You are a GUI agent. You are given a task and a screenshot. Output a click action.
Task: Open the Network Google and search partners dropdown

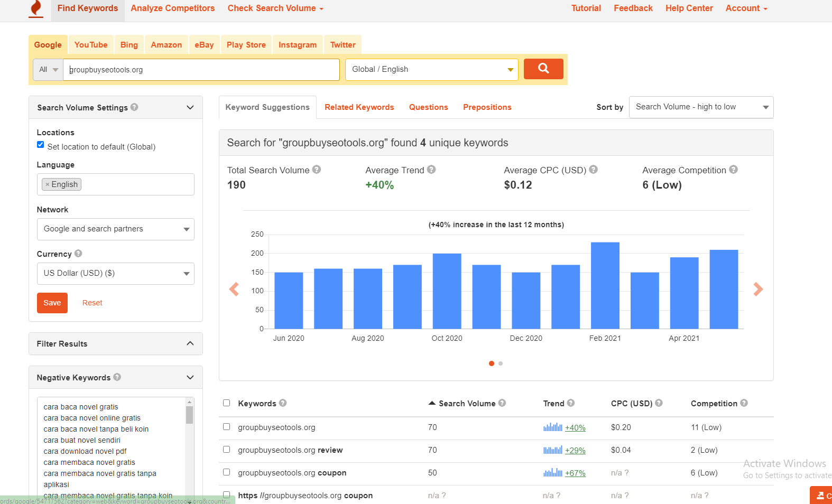click(115, 229)
